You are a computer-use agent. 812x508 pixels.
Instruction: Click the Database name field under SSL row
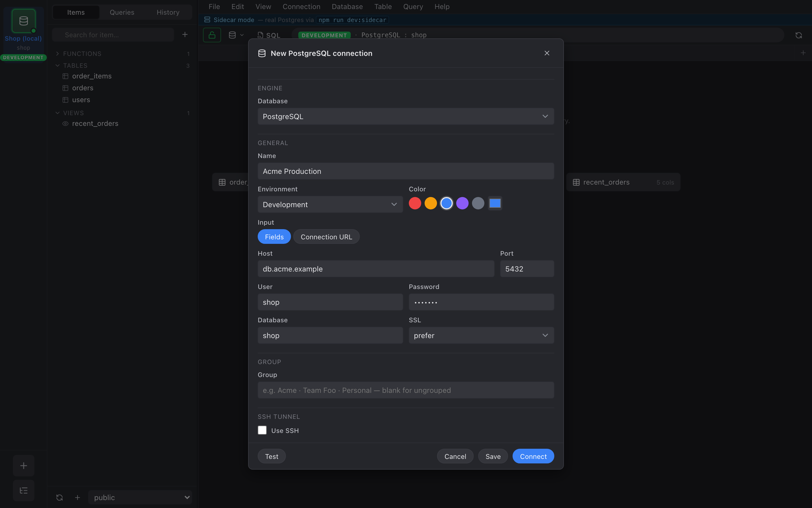330,335
